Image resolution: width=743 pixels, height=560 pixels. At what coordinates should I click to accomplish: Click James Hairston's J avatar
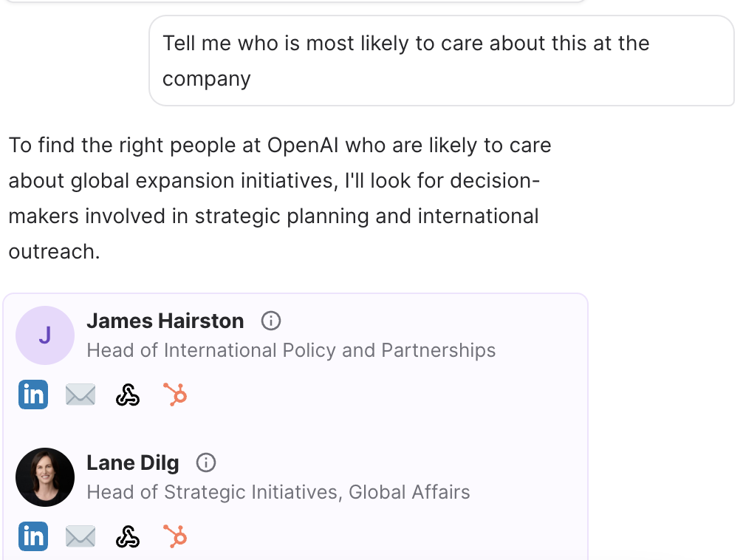45,335
